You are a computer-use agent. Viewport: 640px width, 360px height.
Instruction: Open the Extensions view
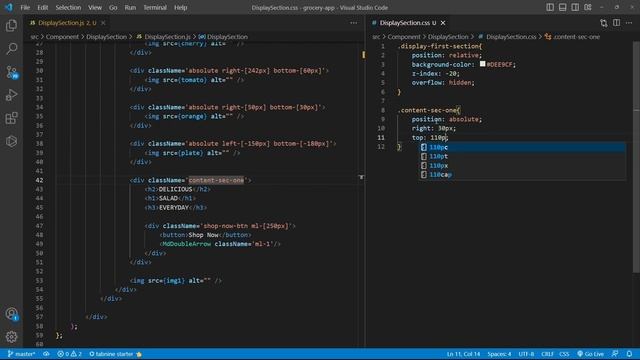click(x=11, y=118)
